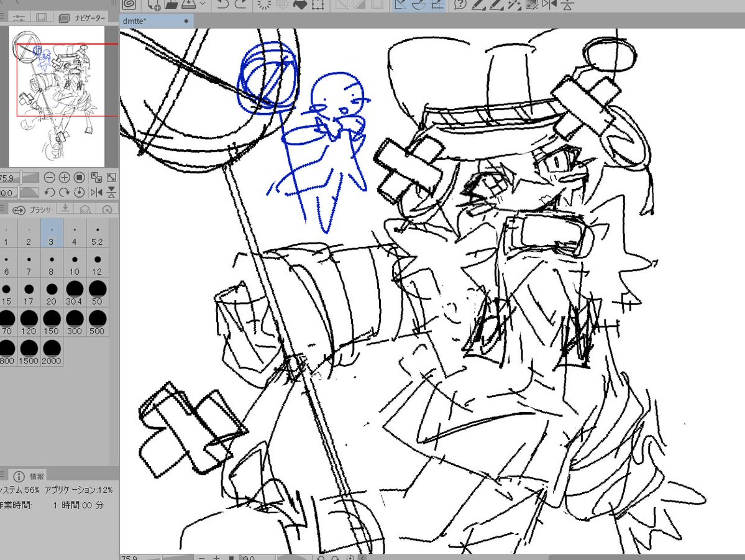Choose brush size 12
Viewport: 745px width, 560px height.
click(x=98, y=264)
